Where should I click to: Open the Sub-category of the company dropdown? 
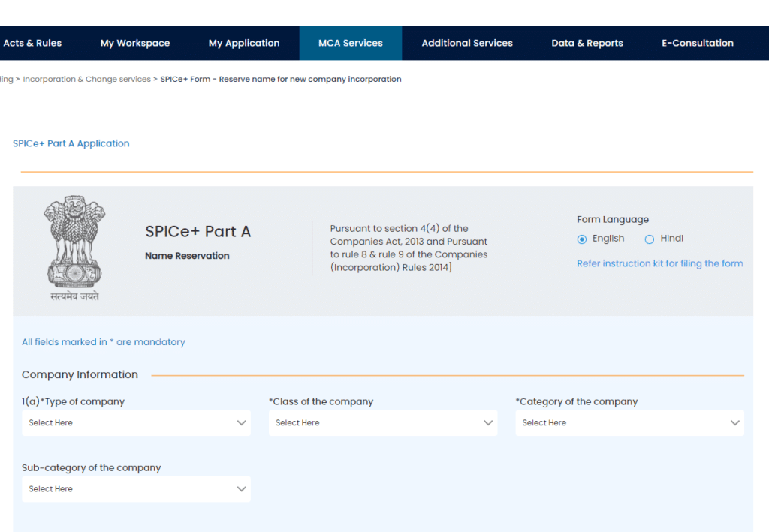point(137,489)
